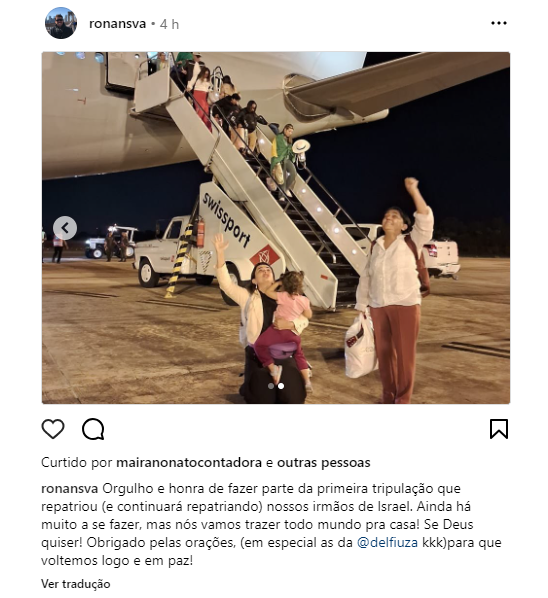Click Ver tradução to translate caption
The height and width of the screenshot is (598, 548).
[x=76, y=584]
